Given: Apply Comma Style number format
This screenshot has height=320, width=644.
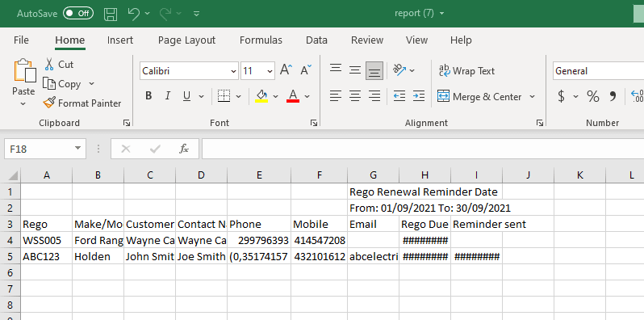Looking at the screenshot, I should (613, 96).
